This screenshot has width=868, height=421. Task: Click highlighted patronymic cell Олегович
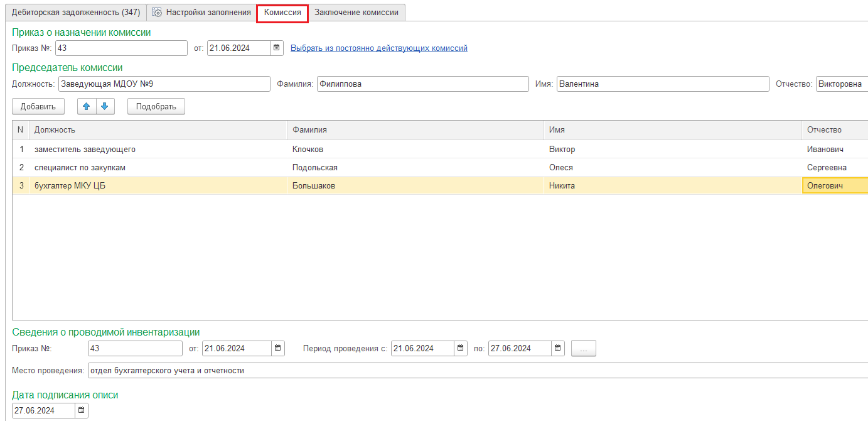click(835, 186)
